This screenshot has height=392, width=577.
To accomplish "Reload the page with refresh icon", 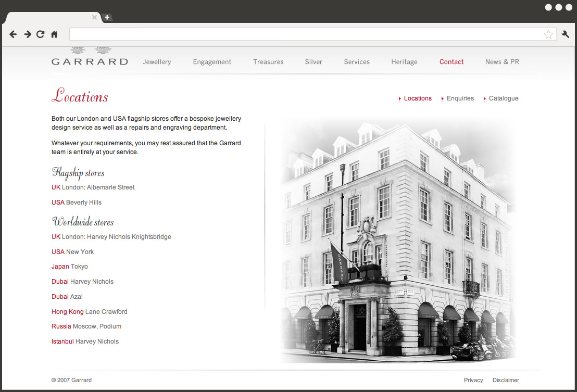I will 40,34.
